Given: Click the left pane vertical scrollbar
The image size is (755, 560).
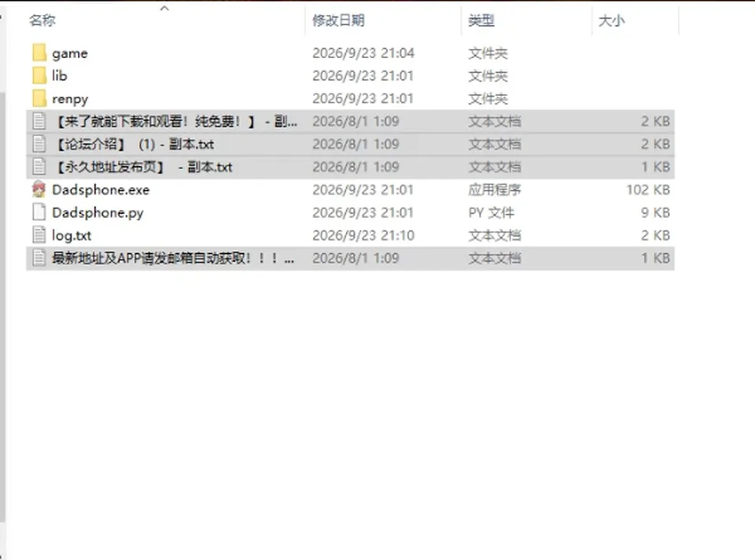Looking at the screenshot, I should coord(3,306).
